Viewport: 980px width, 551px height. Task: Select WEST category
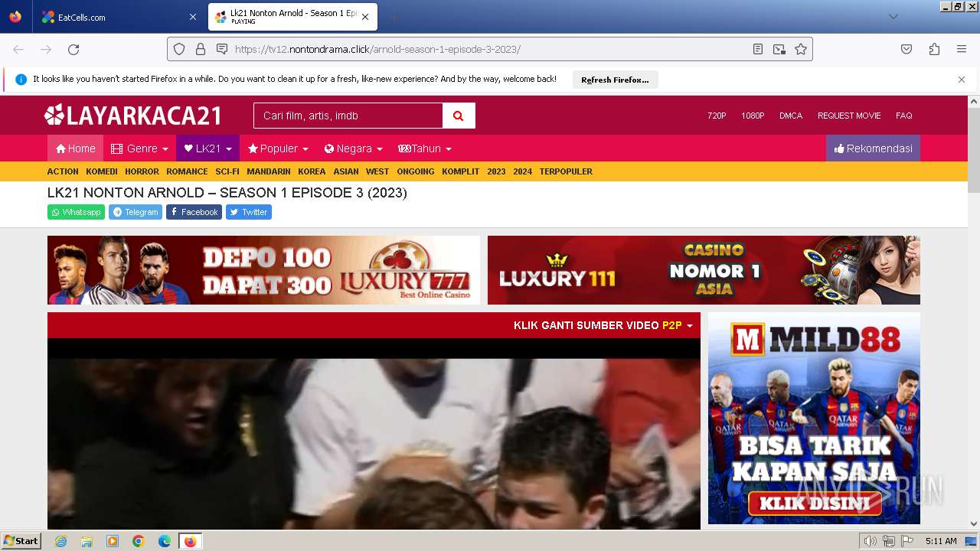[377, 171]
